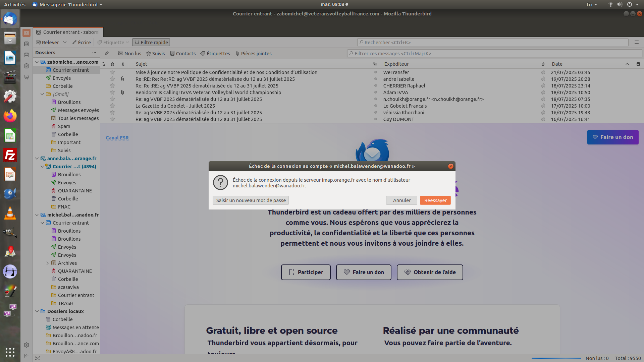Click the pin icon to keep filters applied
The height and width of the screenshot is (362, 644).
(107, 53)
